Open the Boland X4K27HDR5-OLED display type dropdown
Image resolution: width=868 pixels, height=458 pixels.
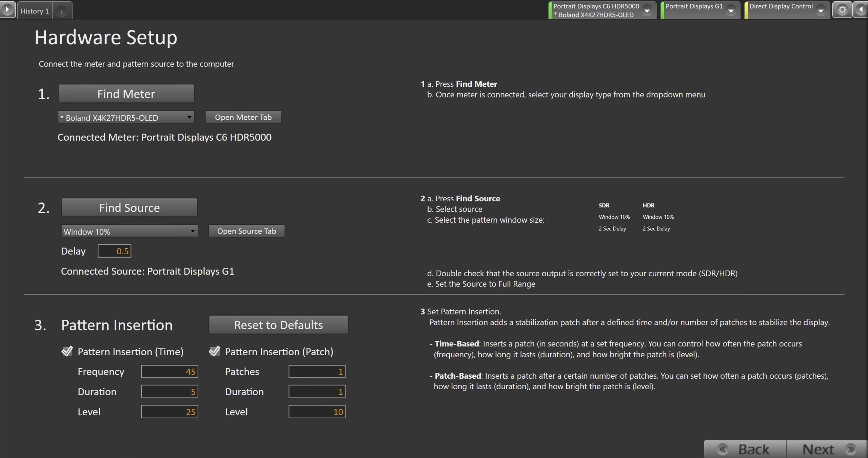pyautogui.click(x=126, y=117)
